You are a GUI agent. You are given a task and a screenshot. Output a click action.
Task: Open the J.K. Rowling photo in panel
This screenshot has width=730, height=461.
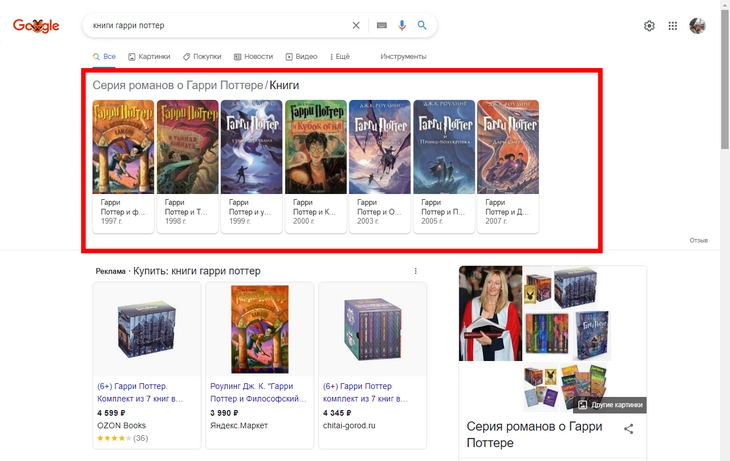(x=491, y=313)
